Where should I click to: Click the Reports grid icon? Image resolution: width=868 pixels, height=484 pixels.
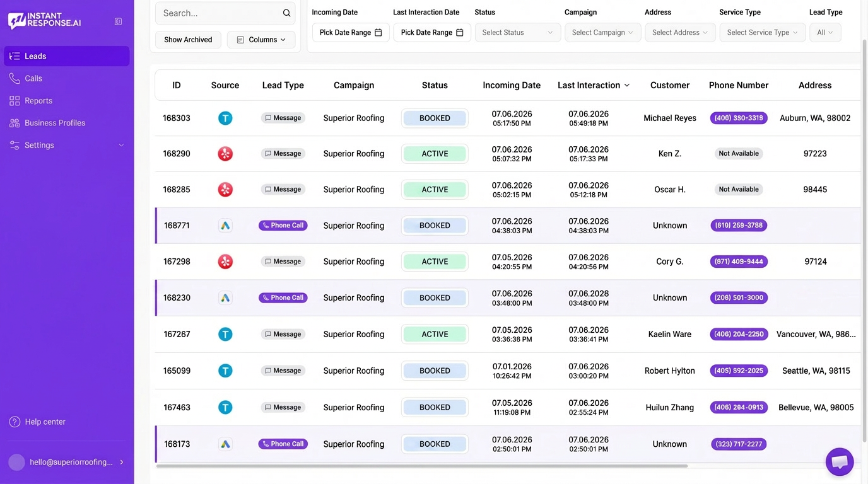[15, 101]
